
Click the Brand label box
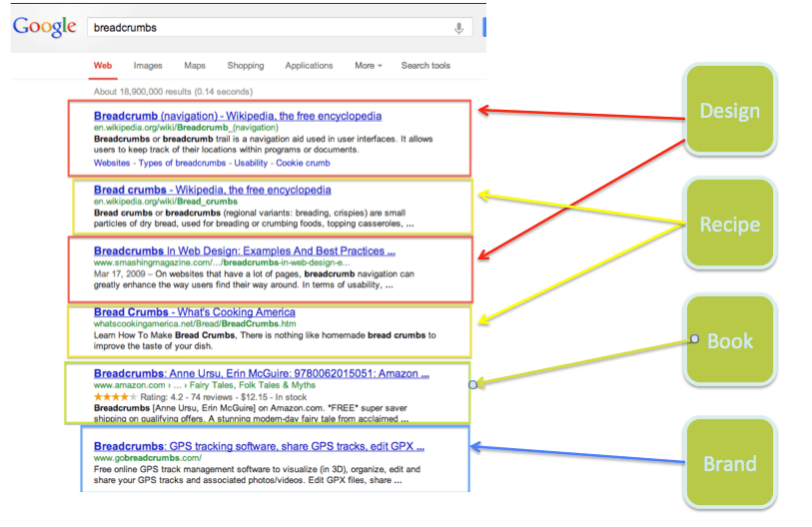730,463
